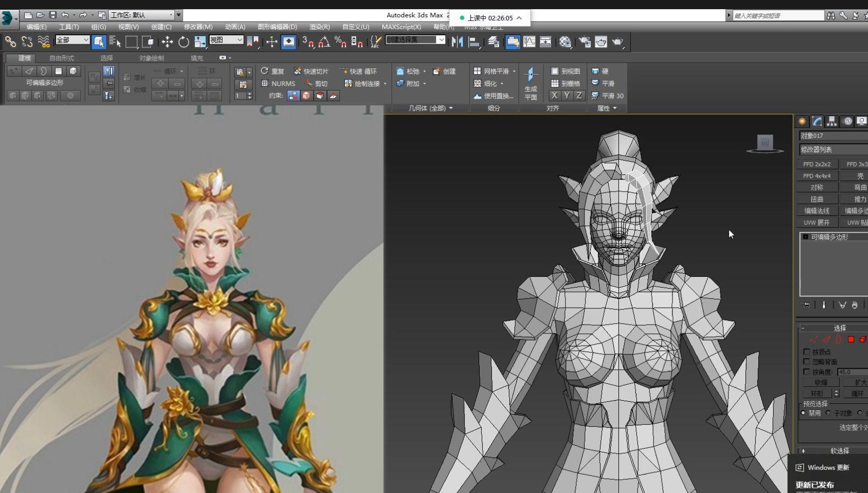Viewport: 868px width, 493px height.
Task: Open the Render Setup teapot icon
Action: pyautogui.click(x=585, y=42)
